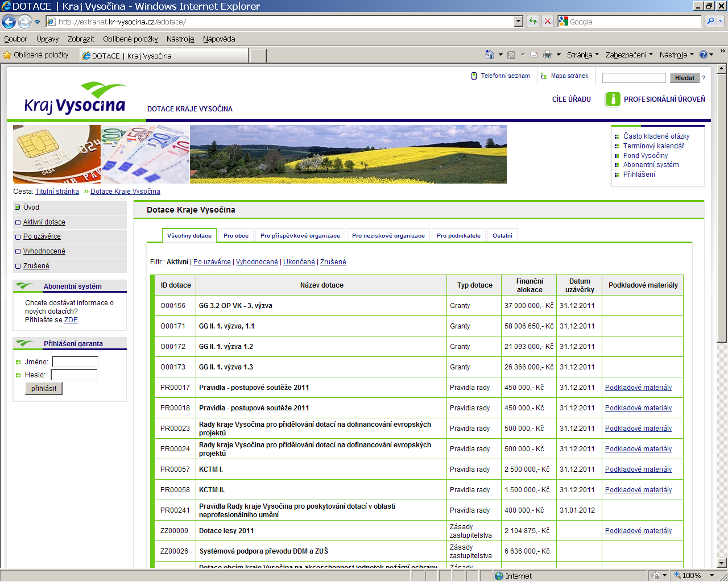Screen dimensions: 728x582
Task: Click the Oblíbené položky star icon
Action: (x=7, y=55)
